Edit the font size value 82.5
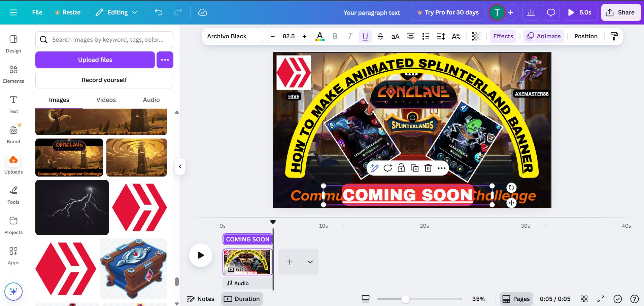Screen dimensions: 644x306 click(289, 36)
